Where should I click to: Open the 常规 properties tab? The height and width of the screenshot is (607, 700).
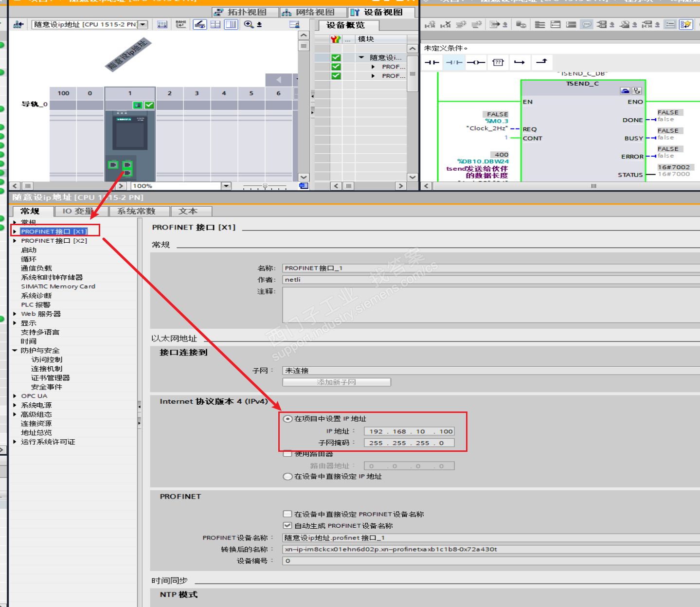[x=32, y=211]
